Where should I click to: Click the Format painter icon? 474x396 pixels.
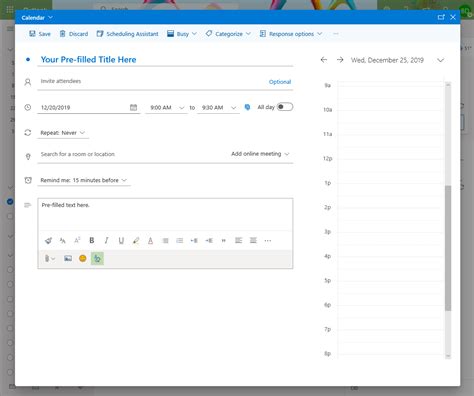(48, 240)
